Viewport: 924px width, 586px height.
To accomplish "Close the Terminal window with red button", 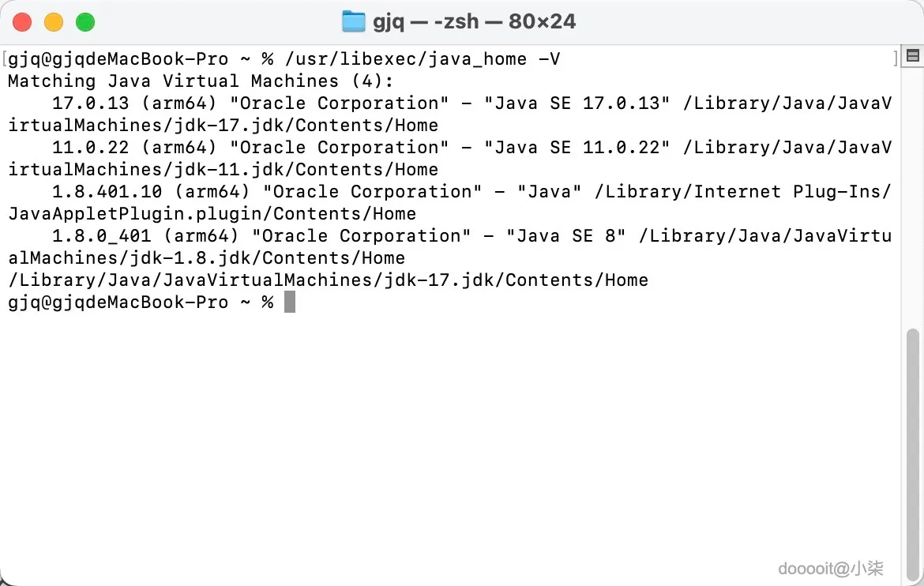I will [x=22, y=22].
